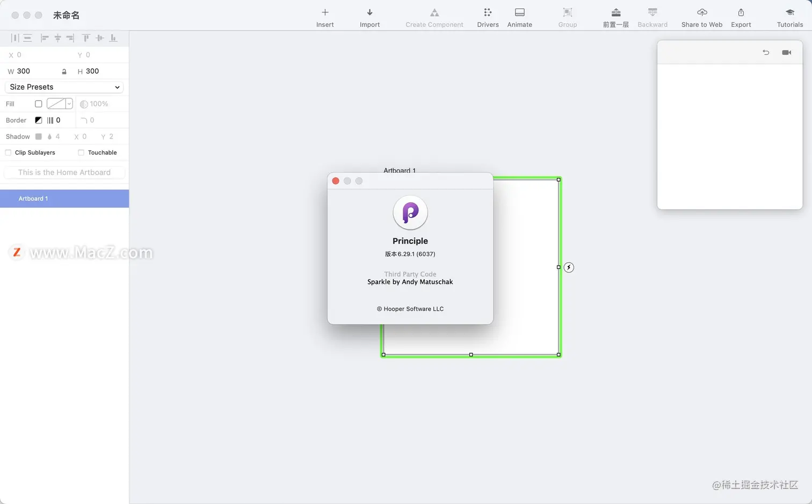Image resolution: width=812 pixels, height=504 pixels.
Task: Click the Backward toolbar icon
Action: (x=653, y=12)
